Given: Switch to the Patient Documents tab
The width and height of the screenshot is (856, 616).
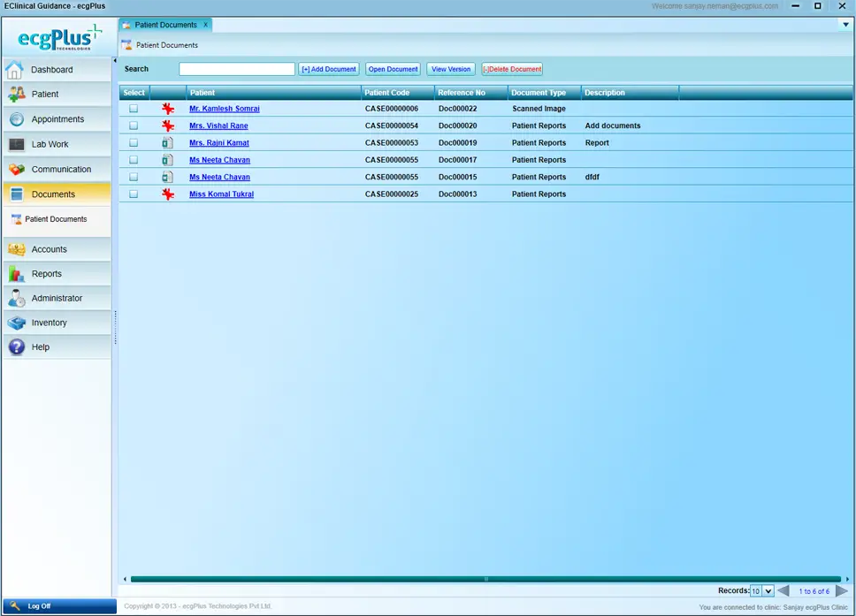Looking at the screenshot, I should 164,26.
